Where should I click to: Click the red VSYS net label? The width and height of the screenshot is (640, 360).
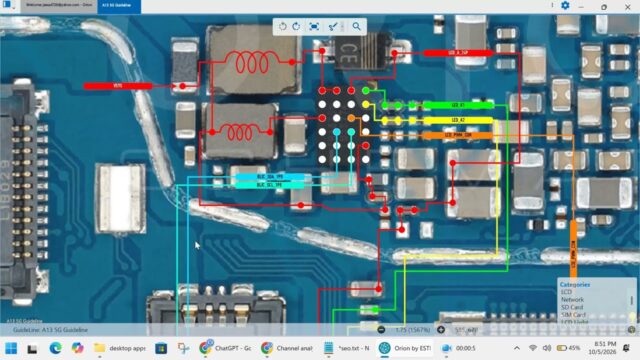pos(118,86)
